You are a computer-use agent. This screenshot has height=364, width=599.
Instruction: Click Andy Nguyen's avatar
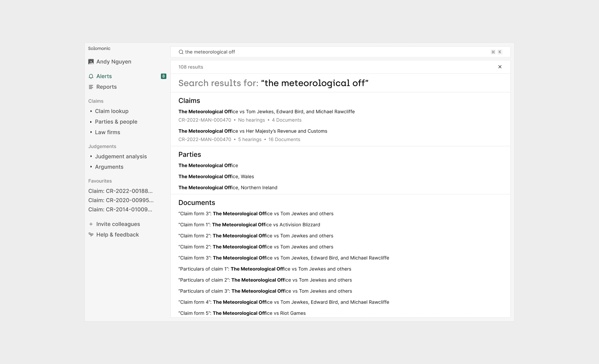click(91, 62)
